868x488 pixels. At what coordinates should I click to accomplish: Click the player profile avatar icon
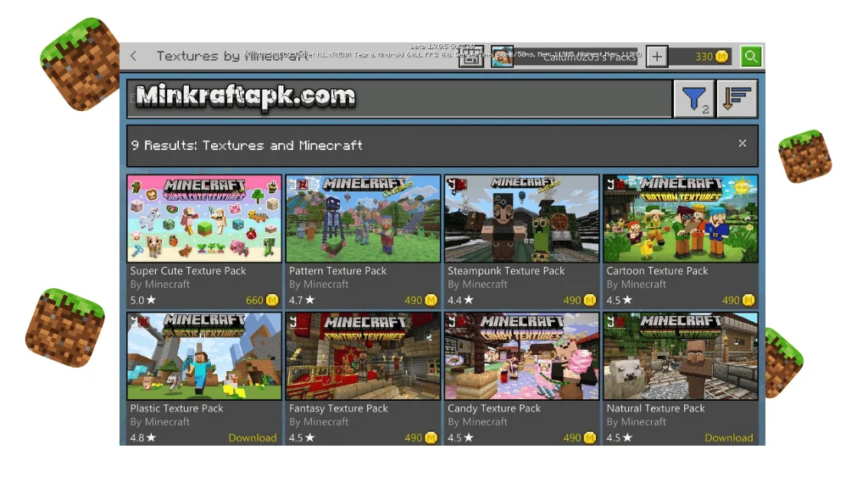click(502, 57)
